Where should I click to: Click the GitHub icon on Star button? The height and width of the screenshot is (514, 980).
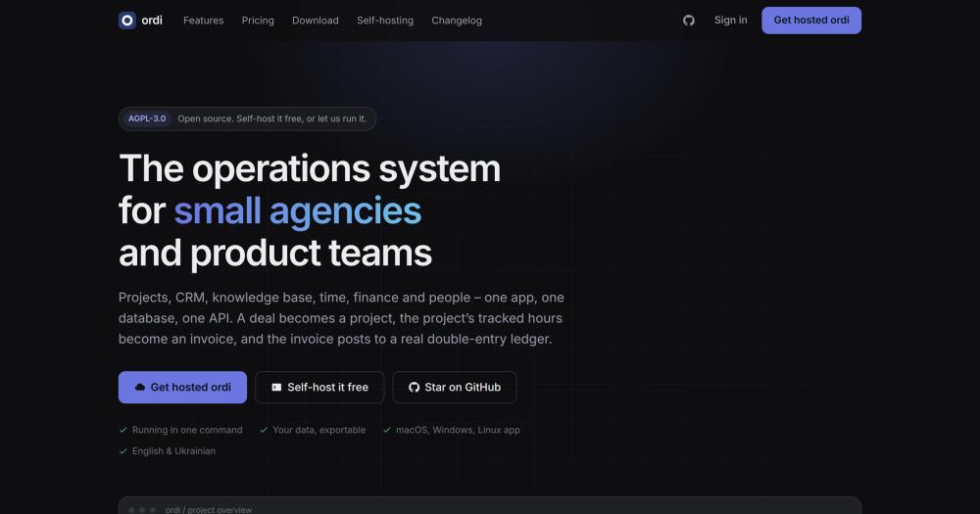(x=414, y=388)
